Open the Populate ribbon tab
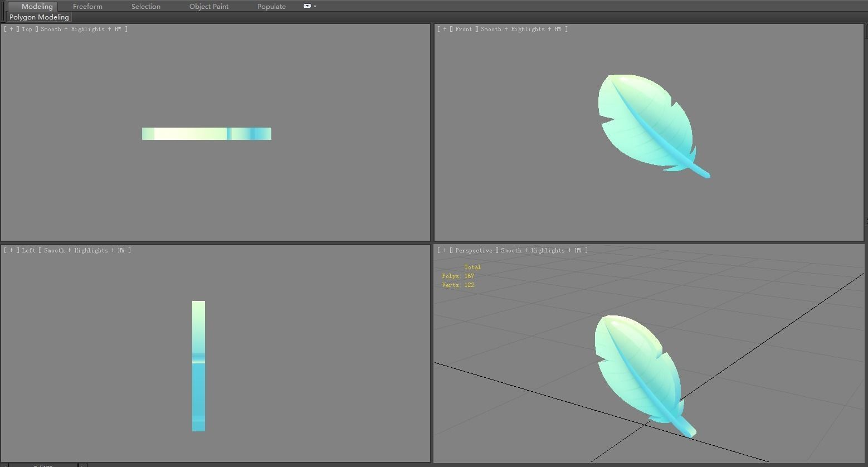868x467 pixels. click(x=271, y=6)
